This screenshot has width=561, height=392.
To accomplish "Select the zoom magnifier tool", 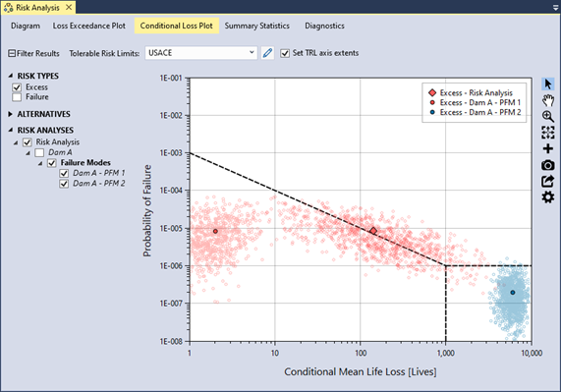I will 548,117.
